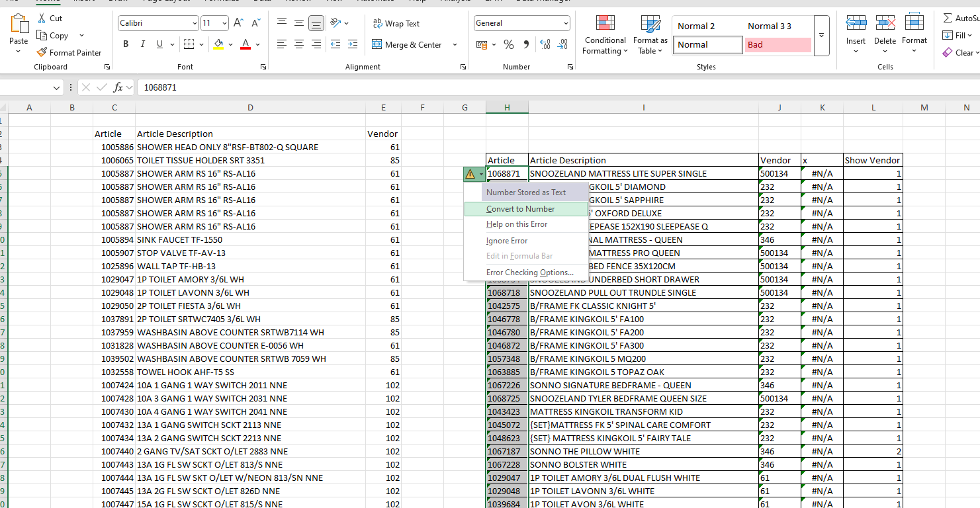980x508 pixels.
Task: Toggle italic formatting
Action: 142,44
